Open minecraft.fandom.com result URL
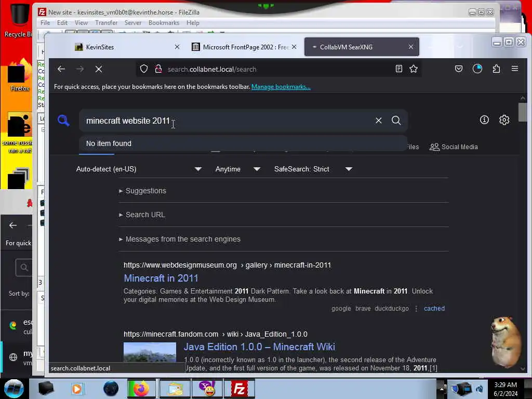This screenshot has width=532, height=399. (x=215, y=334)
